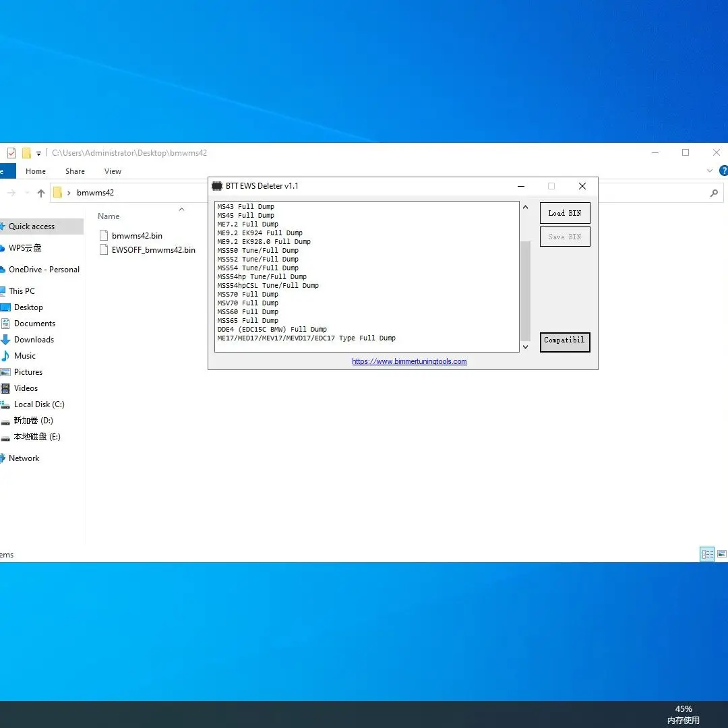Click the "MS43 Full Dump" line
This screenshot has height=728, width=728.
(246, 207)
